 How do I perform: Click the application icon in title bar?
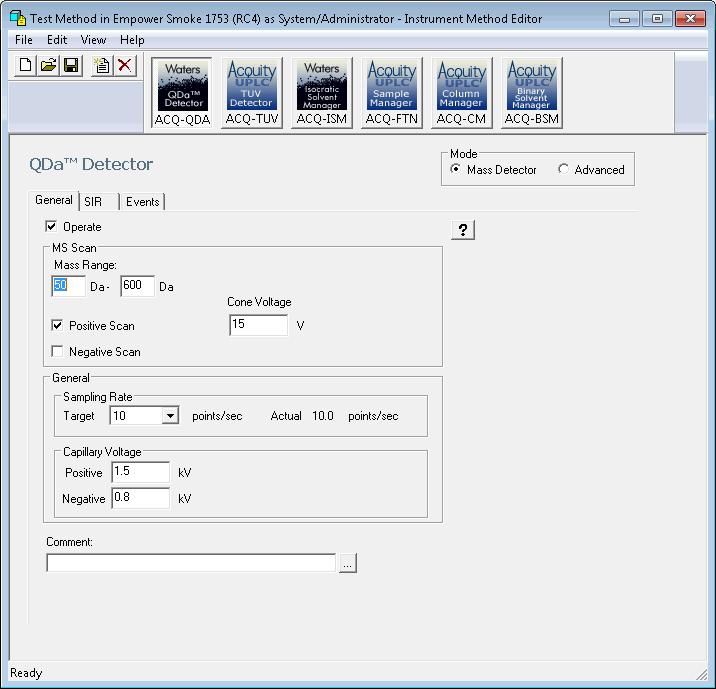coord(17,18)
